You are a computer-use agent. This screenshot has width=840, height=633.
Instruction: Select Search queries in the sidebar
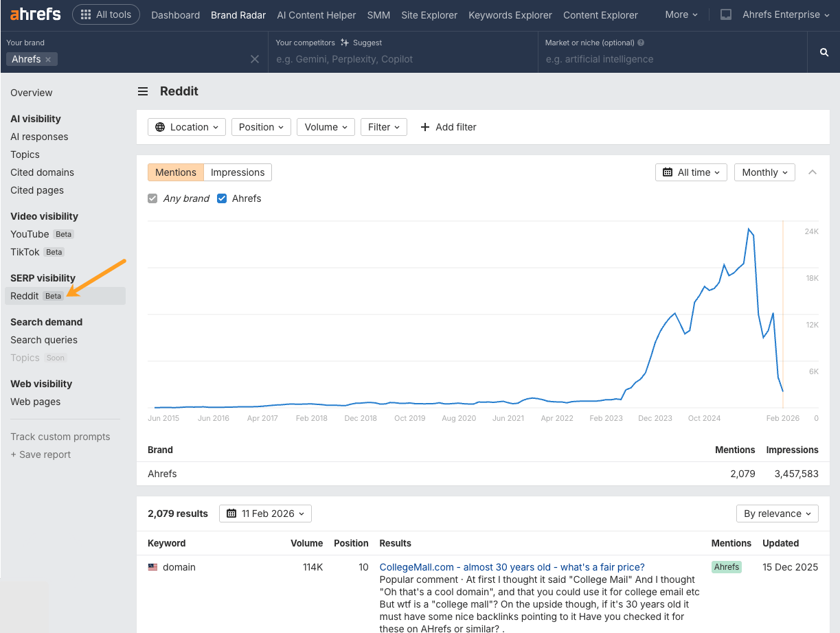click(x=44, y=340)
